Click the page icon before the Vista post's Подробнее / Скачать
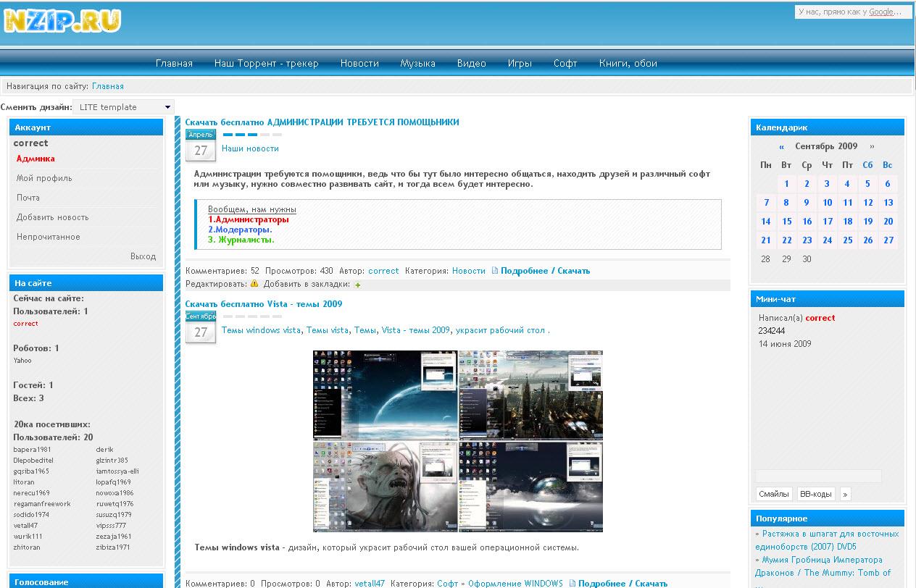The height and width of the screenshot is (588, 916). pyautogui.click(x=572, y=583)
